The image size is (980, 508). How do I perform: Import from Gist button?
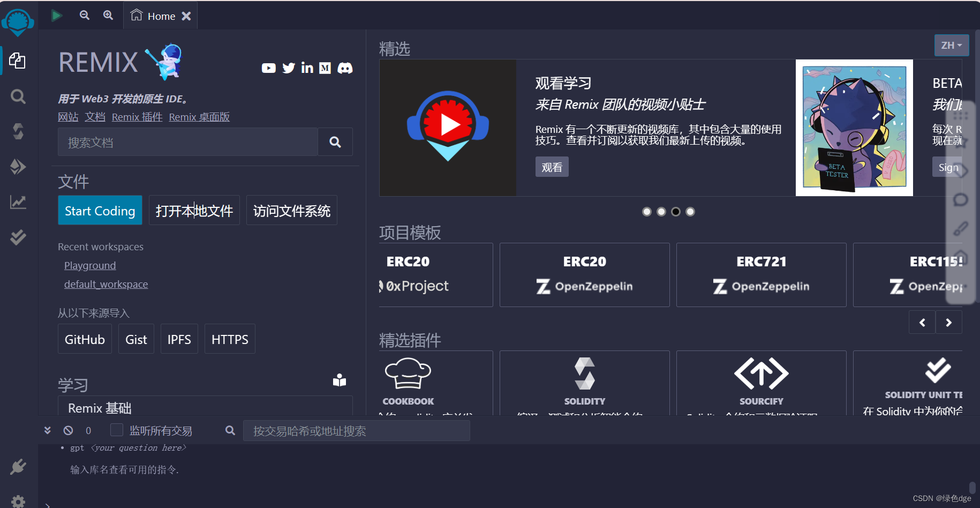pos(136,339)
